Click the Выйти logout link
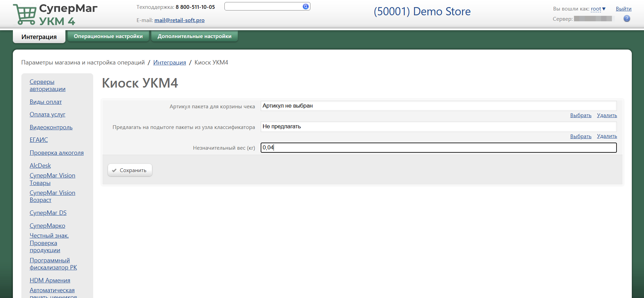 [623, 9]
